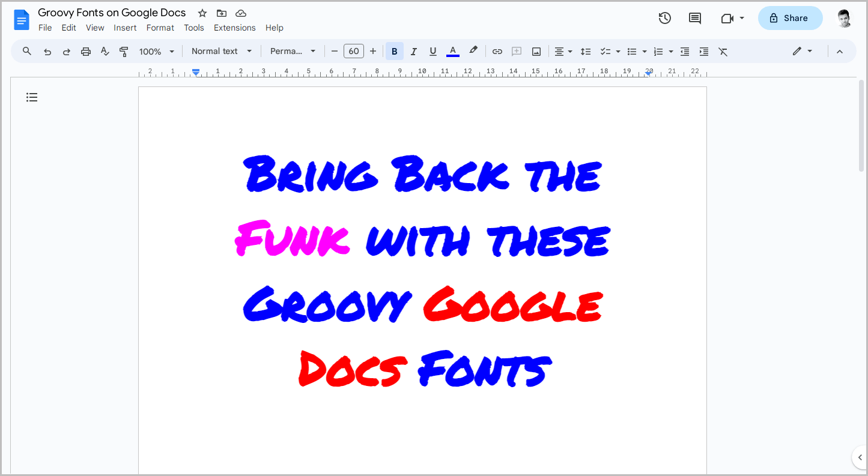This screenshot has height=476, width=868.
Task: Open the View menu
Action: (x=95, y=28)
